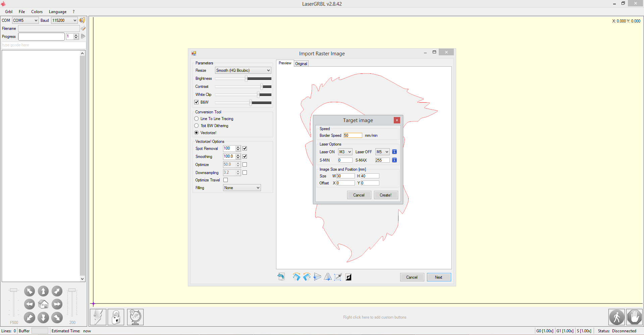Screen dimensions: 644x335
Task: Open the Laser ON command dropdown
Action: click(x=345, y=152)
